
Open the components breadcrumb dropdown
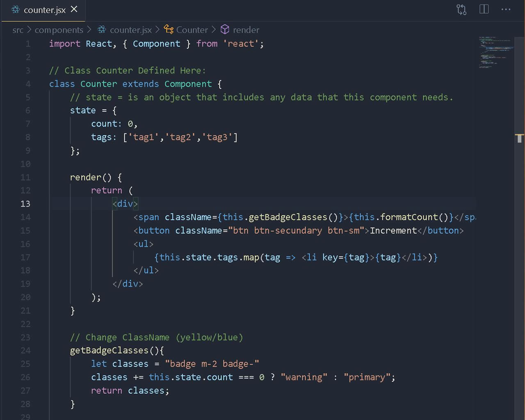(x=59, y=30)
